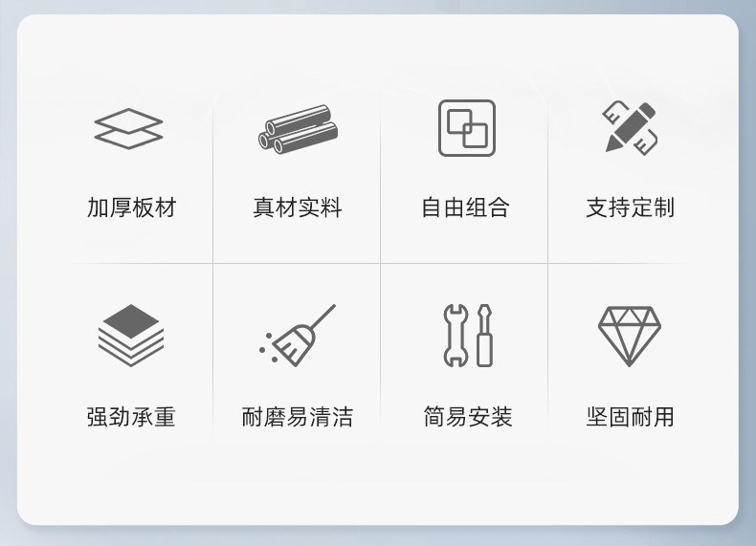This screenshot has width=756, height=546.
Task: Click the pencil tip in customization icon
Action: [x=613, y=144]
